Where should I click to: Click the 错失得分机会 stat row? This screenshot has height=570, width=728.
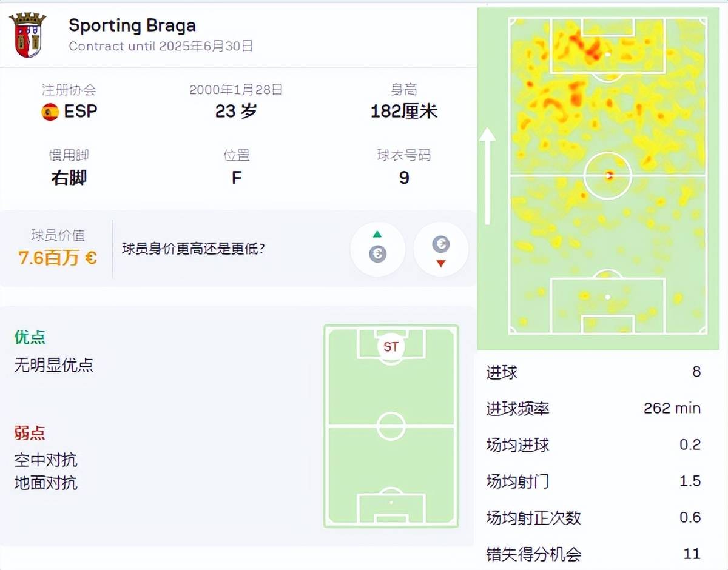click(x=593, y=554)
